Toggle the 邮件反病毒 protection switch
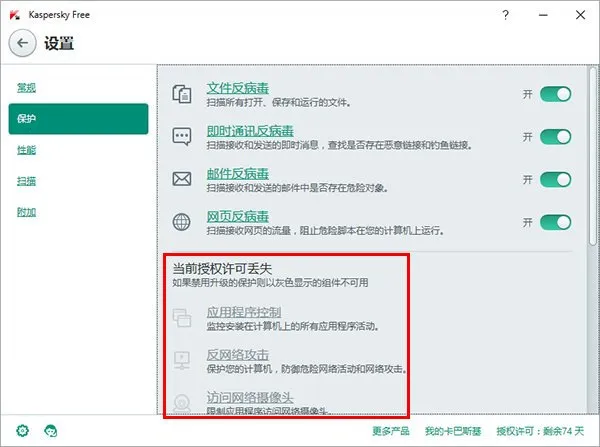600x447 pixels. [x=555, y=179]
